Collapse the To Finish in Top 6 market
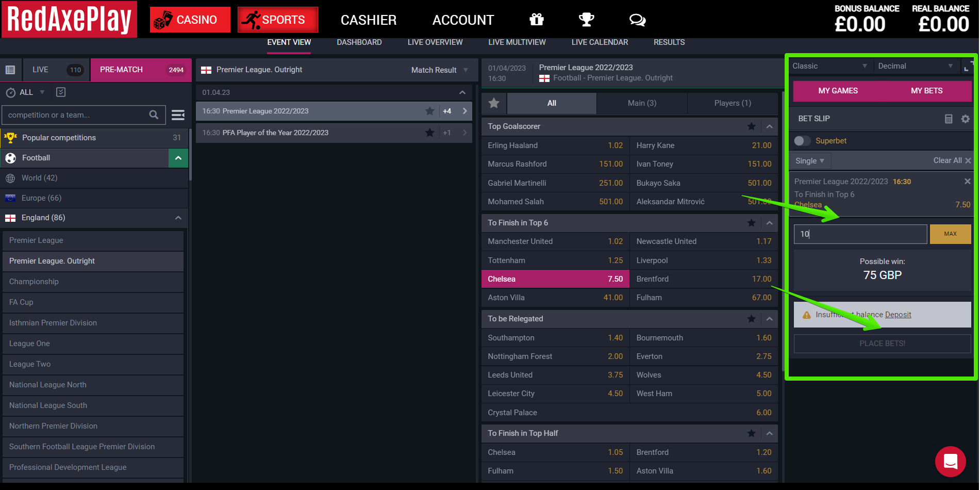Image resolution: width=980 pixels, height=490 pixels. [769, 223]
